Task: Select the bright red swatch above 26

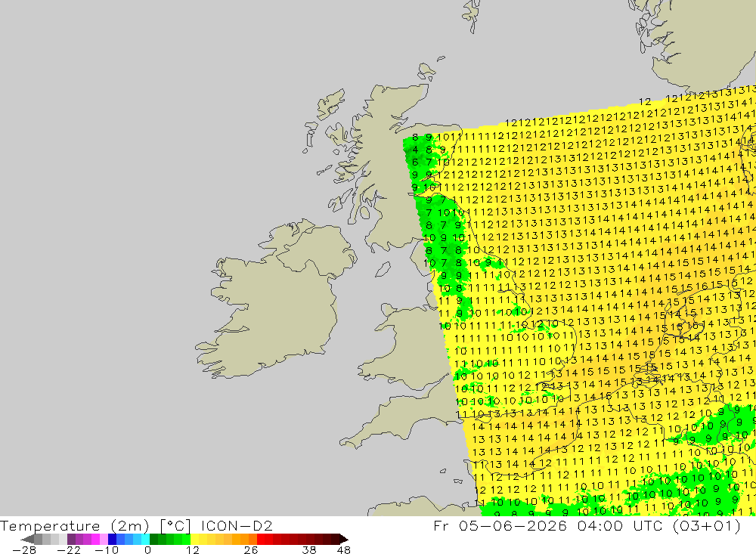Action: (x=261, y=539)
